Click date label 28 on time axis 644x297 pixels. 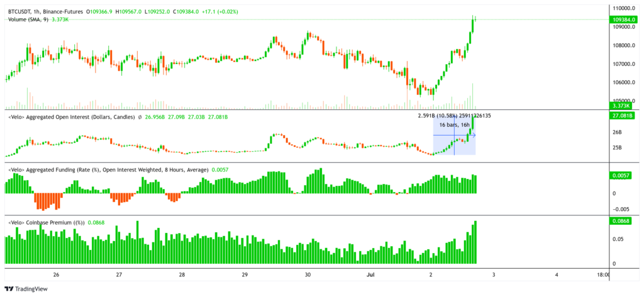[x=182, y=275]
